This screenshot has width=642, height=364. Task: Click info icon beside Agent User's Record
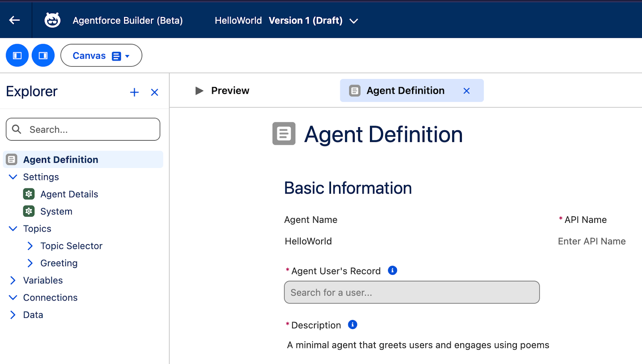[x=392, y=271]
